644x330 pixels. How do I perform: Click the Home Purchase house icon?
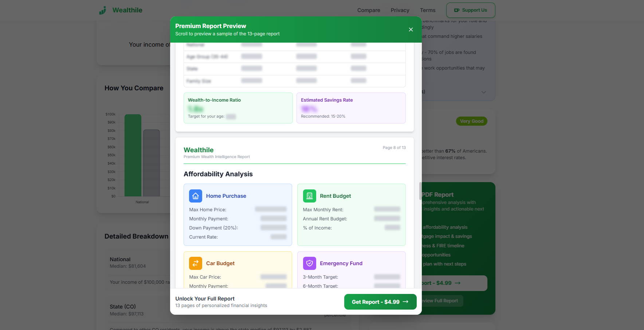[x=196, y=196]
